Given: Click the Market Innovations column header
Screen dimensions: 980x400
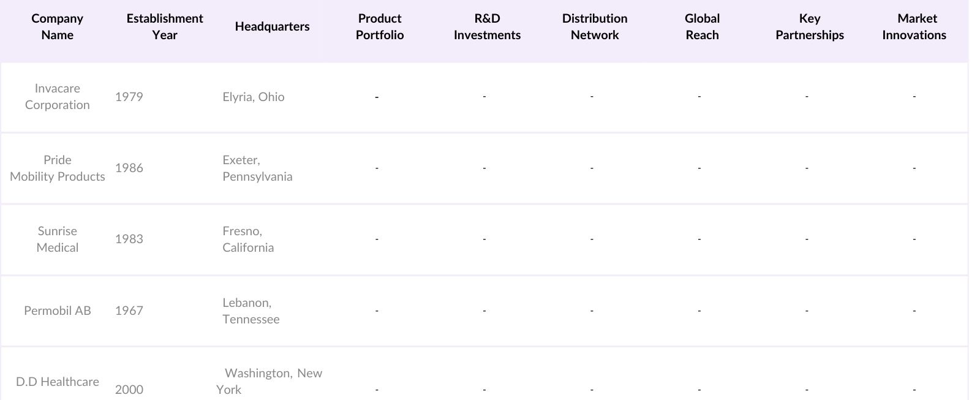Looking at the screenshot, I should pyautogui.click(x=914, y=27).
